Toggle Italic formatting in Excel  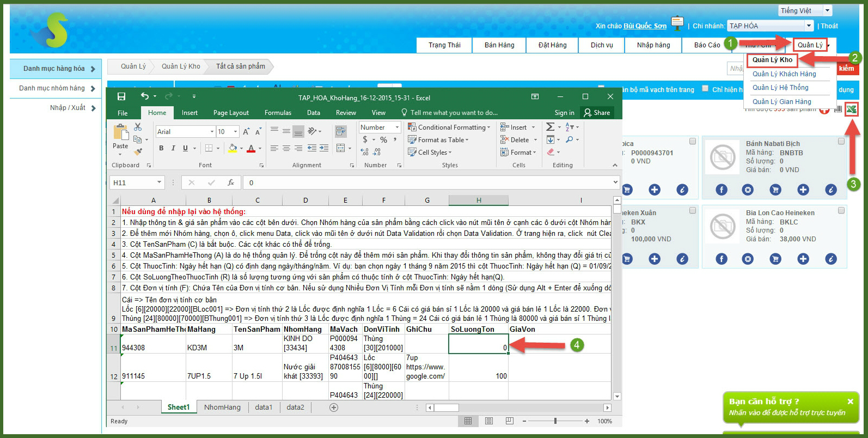tap(173, 148)
